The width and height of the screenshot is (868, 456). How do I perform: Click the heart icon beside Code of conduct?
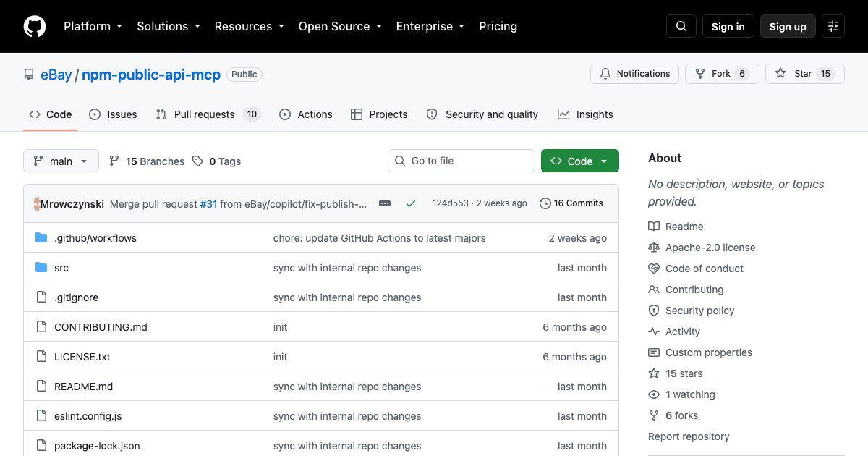[654, 269]
